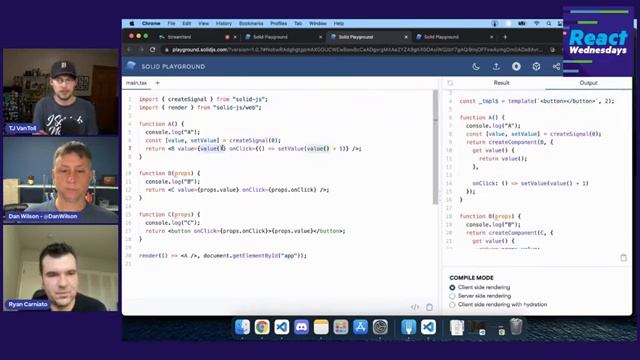Open the Bookmarks menu
This screenshot has height=360, width=640.
pos(251,24)
